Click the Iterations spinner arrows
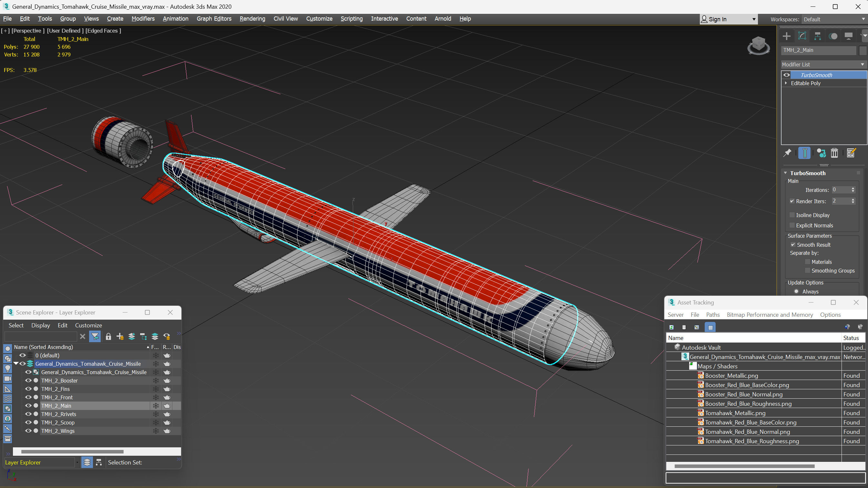This screenshot has width=868, height=488. tap(853, 190)
